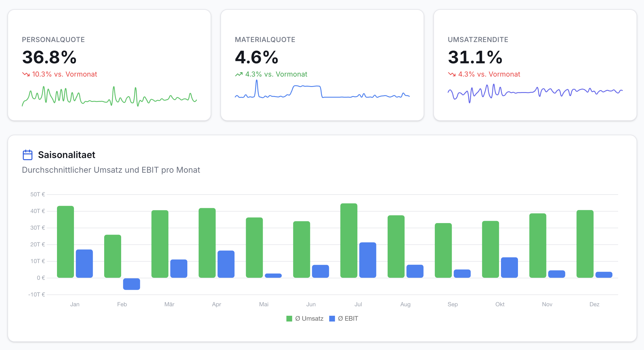Image resolution: width=644 pixels, height=350 pixels.
Task: Click the green Umsatz bar for Jul
Action: pyautogui.click(x=349, y=241)
